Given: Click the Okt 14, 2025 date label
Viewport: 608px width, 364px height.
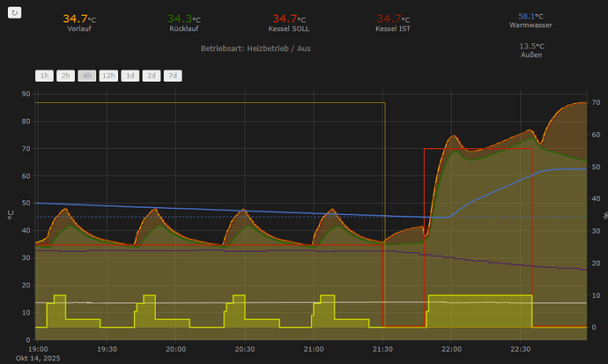Looking at the screenshot, I should [x=38, y=358].
